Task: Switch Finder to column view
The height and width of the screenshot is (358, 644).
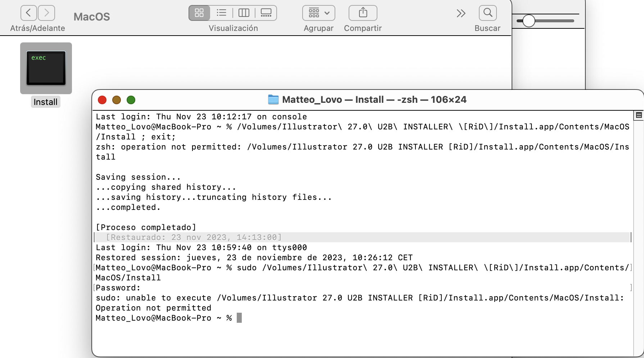Action: click(244, 13)
